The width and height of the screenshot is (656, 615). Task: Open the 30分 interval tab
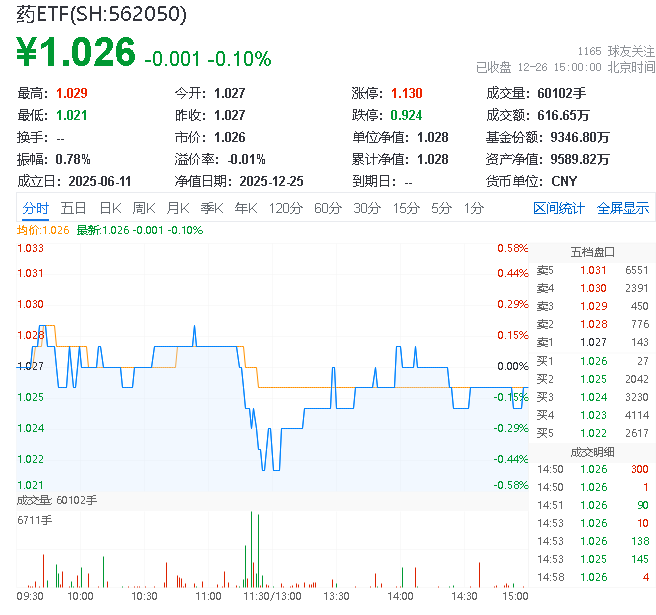coord(367,208)
